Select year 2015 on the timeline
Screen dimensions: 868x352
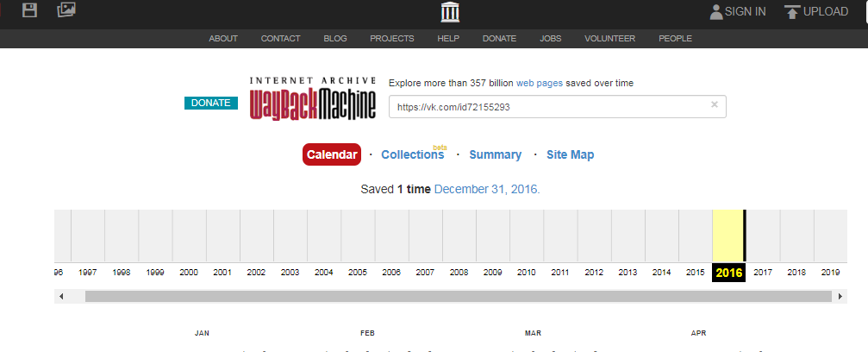696,272
